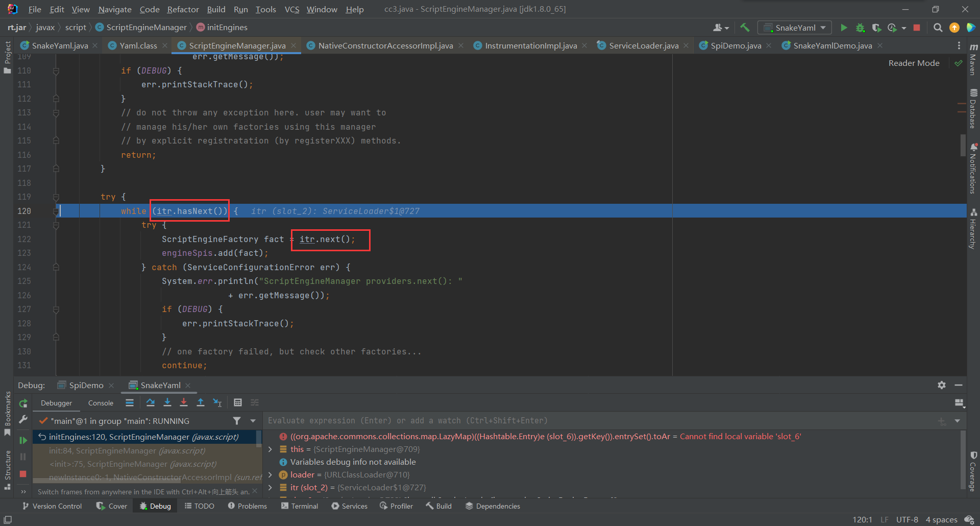
Task: Open the Navigate menu
Action: 115,9
